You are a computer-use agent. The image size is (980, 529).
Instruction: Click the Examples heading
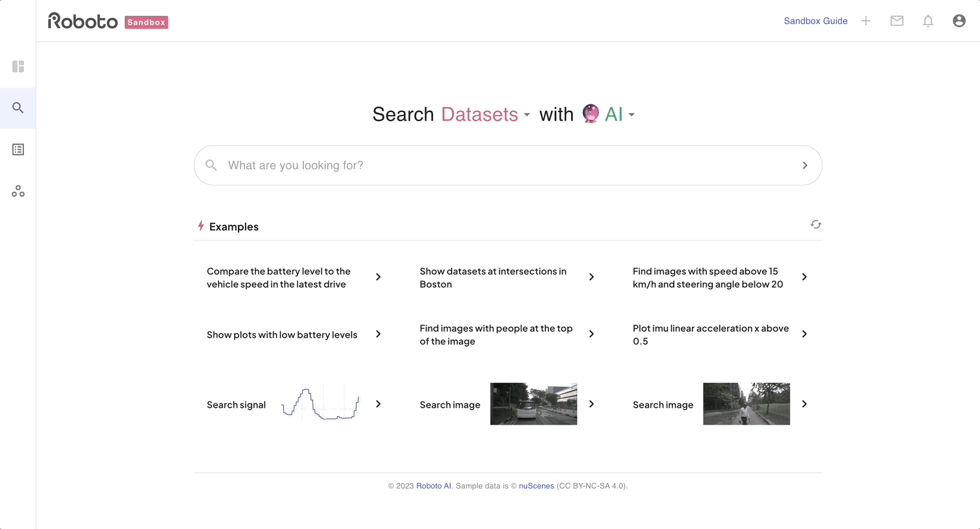coord(234,226)
